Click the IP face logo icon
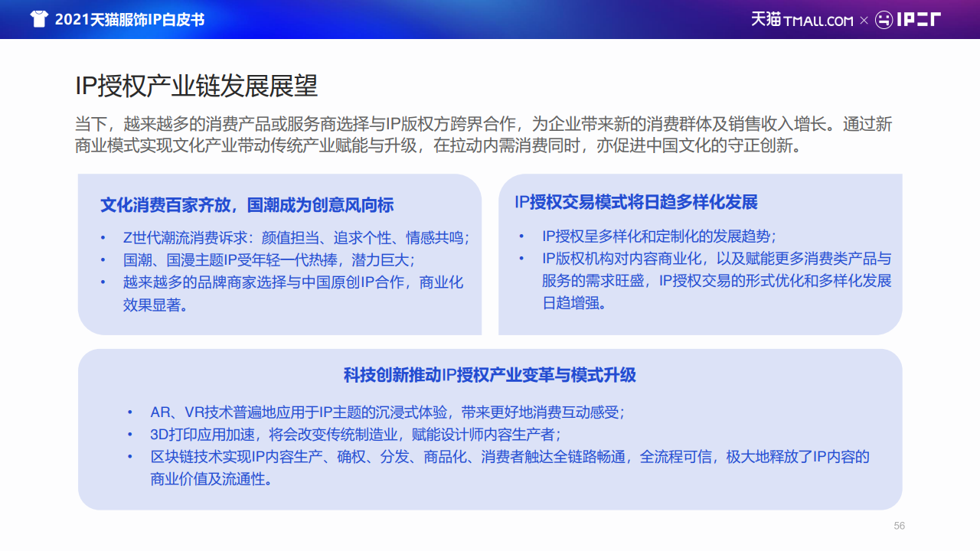This screenshot has width=980, height=551. (x=884, y=20)
